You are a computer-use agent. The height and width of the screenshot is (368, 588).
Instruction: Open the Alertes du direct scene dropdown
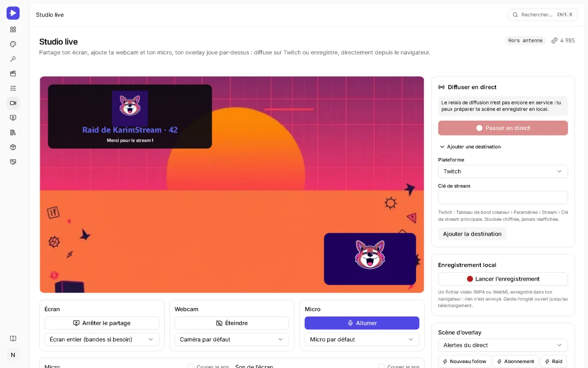tap(503, 345)
